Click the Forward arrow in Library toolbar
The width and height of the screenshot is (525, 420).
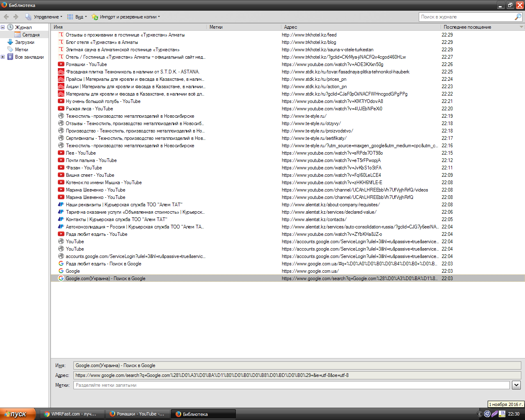16,17
